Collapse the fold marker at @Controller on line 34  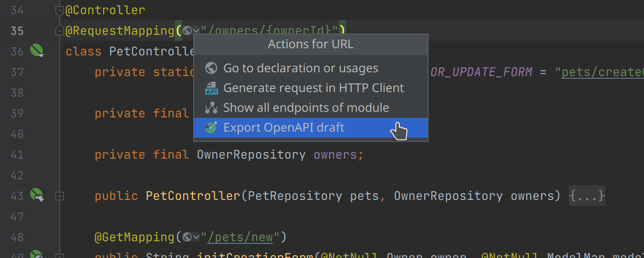pos(60,11)
